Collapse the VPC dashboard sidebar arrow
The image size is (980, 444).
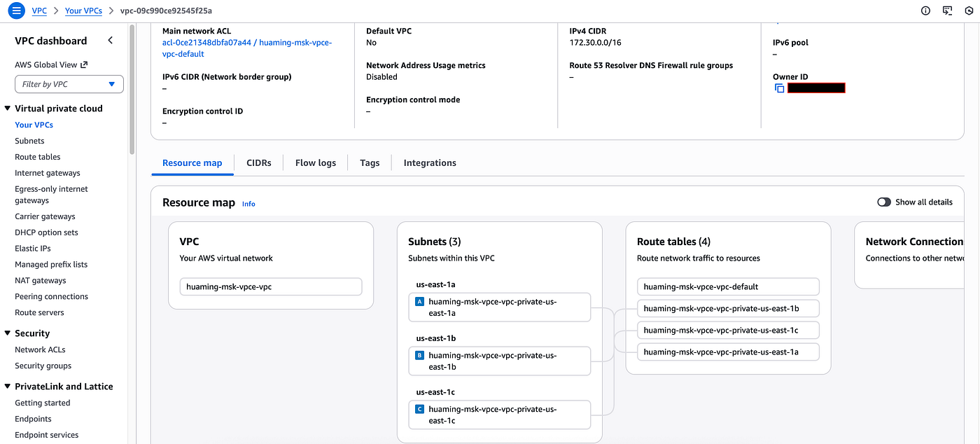[111, 41]
